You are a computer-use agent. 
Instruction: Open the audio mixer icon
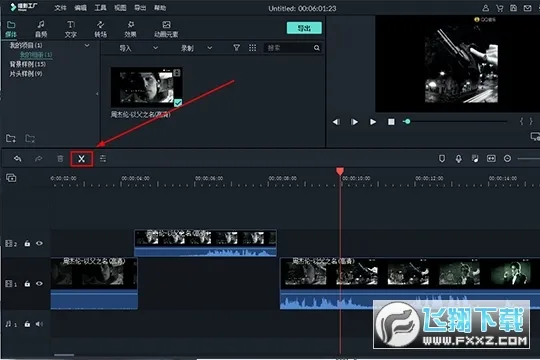coord(475,158)
